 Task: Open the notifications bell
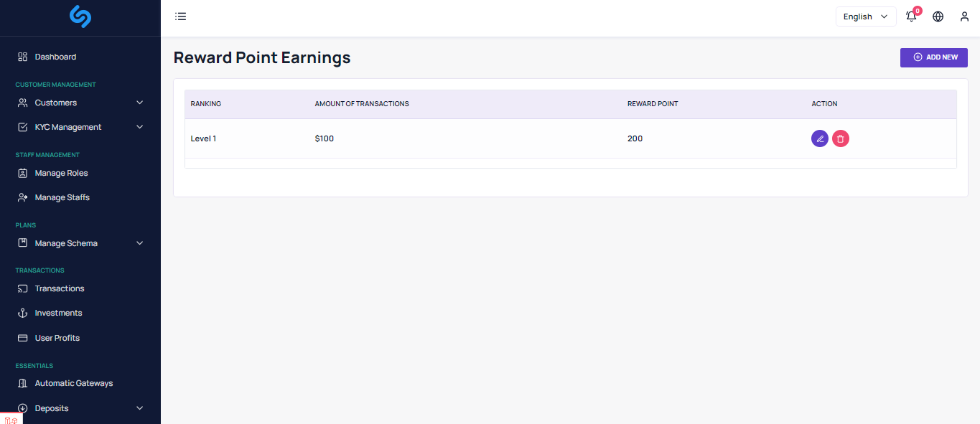point(911,17)
